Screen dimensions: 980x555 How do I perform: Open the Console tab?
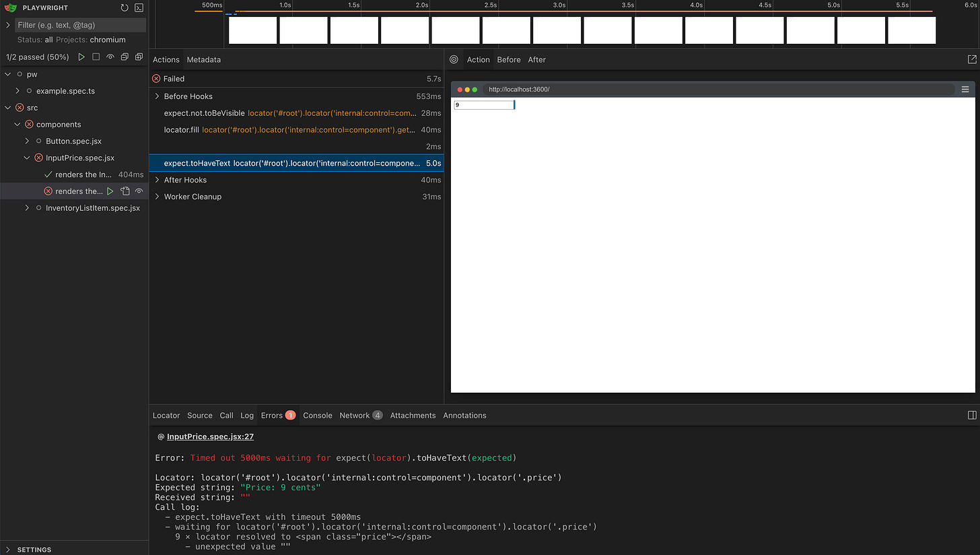click(x=318, y=415)
